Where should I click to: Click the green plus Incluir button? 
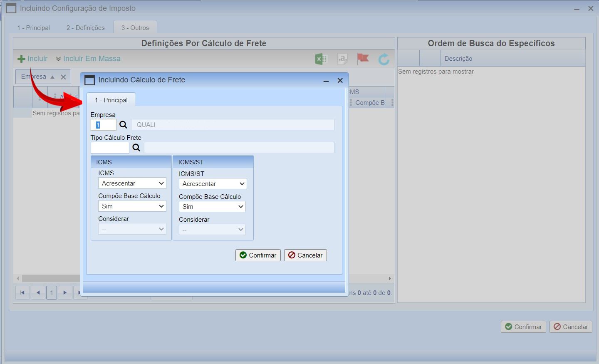[32, 59]
